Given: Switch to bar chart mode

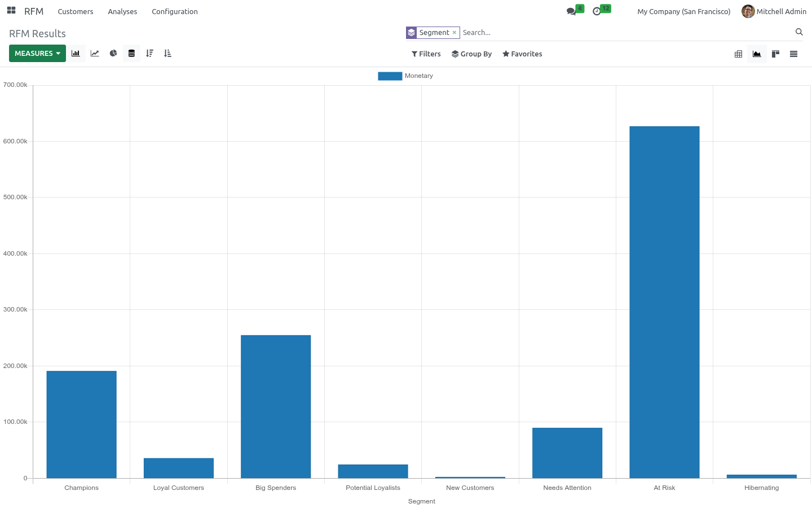Looking at the screenshot, I should 76,54.
